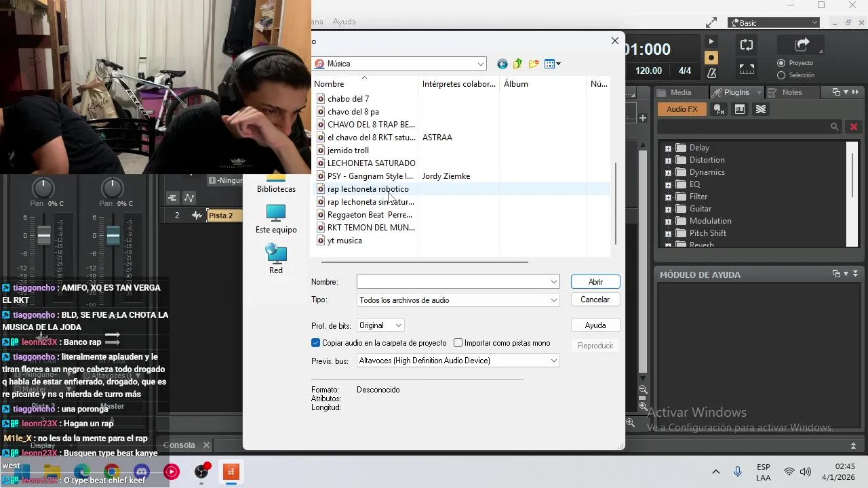Open the Prof. de bits dropdown
Screen dimensions: 868x488
399,325
